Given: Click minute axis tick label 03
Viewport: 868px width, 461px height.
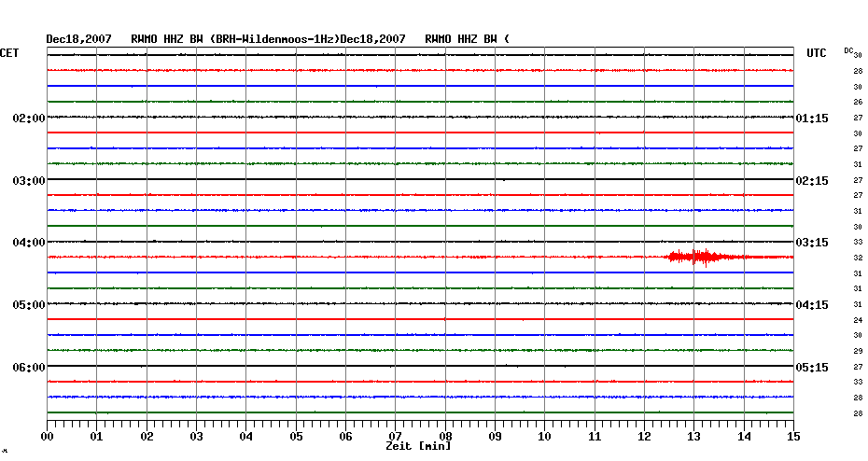Looking at the screenshot, I should click(197, 437).
